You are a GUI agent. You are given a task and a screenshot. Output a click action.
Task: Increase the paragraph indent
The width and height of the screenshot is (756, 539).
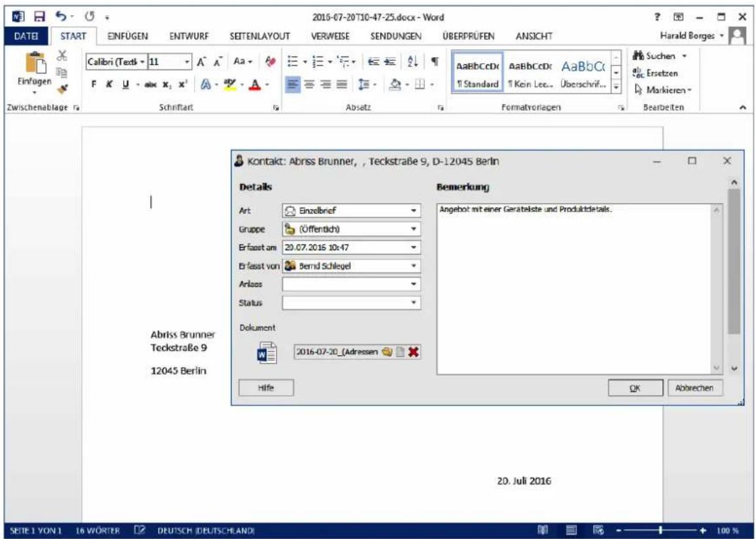[x=390, y=62]
